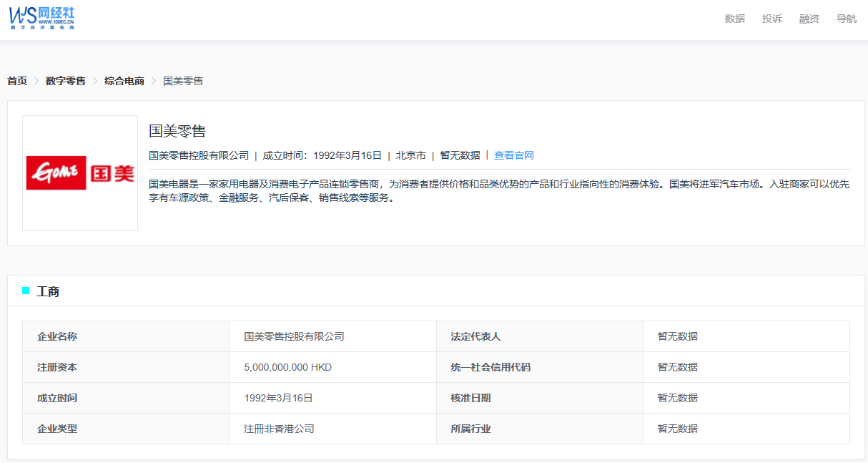Click the 国美零售 company title heading
The height and width of the screenshot is (463, 868).
(177, 131)
